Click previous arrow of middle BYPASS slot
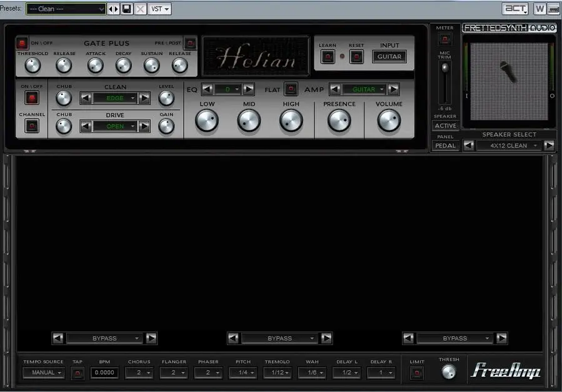The width and height of the screenshot is (562, 392). (x=233, y=338)
